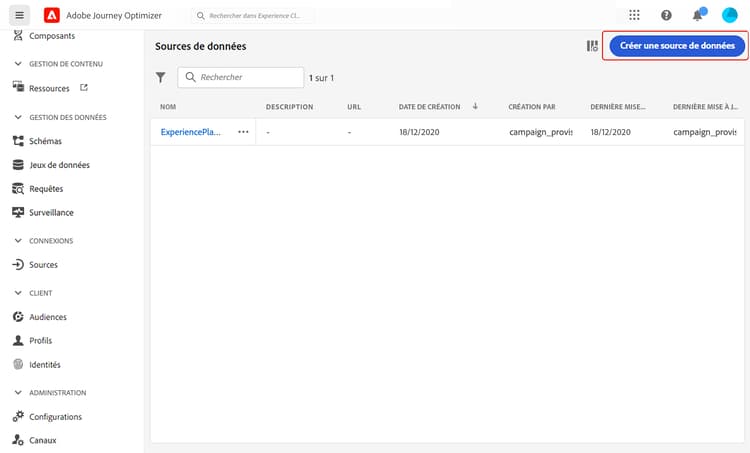The image size is (750, 453).
Task: Open the ExperiencePla... row more actions menu
Action: (x=243, y=132)
